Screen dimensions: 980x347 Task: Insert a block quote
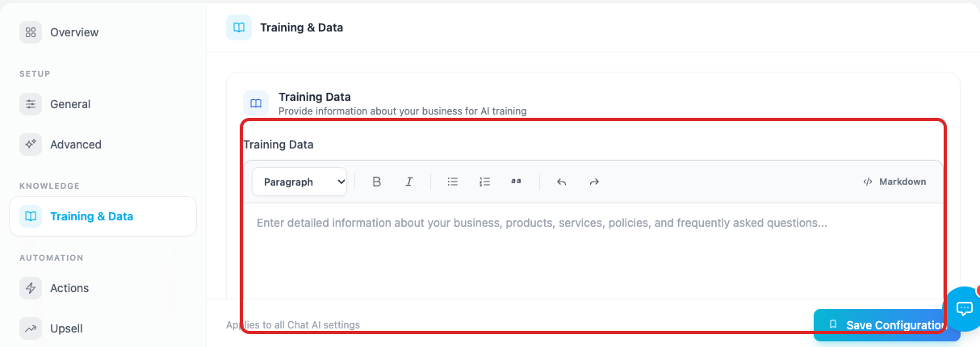click(x=516, y=182)
